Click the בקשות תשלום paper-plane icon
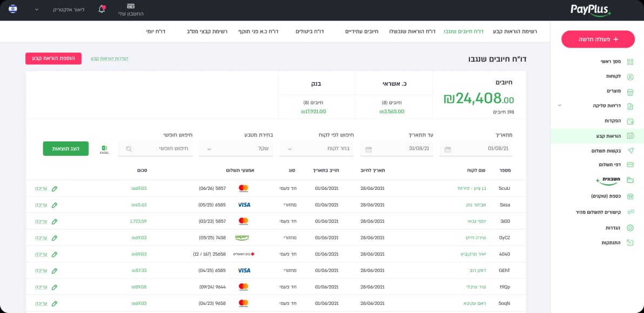The width and height of the screenshot is (644, 313). 630,151
